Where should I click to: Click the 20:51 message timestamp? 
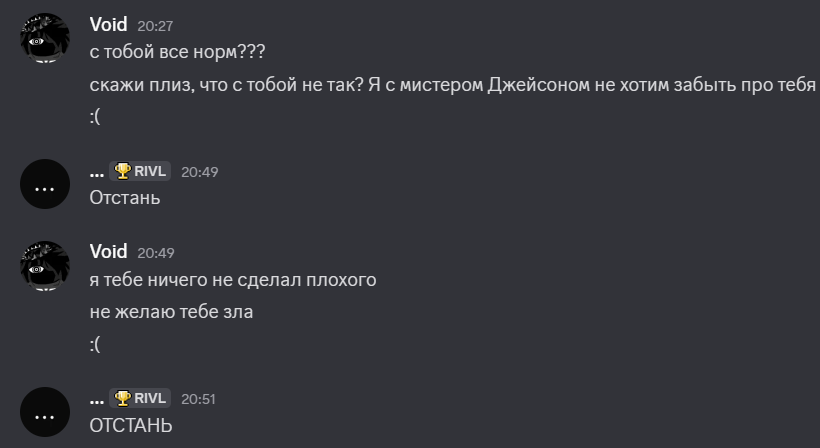(198, 398)
